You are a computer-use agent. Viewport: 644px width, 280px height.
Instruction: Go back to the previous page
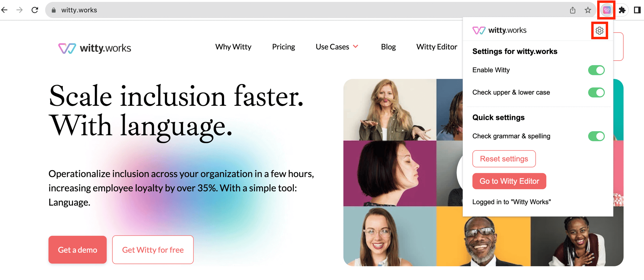click(x=5, y=10)
